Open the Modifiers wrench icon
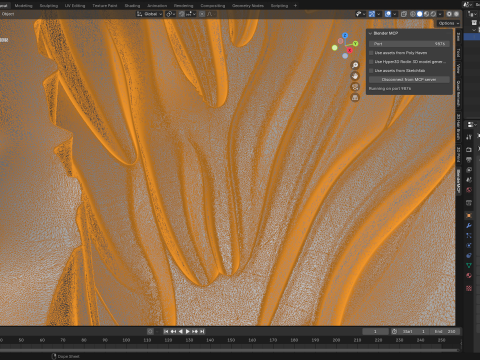The height and width of the screenshot is (360, 480). (x=469, y=226)
